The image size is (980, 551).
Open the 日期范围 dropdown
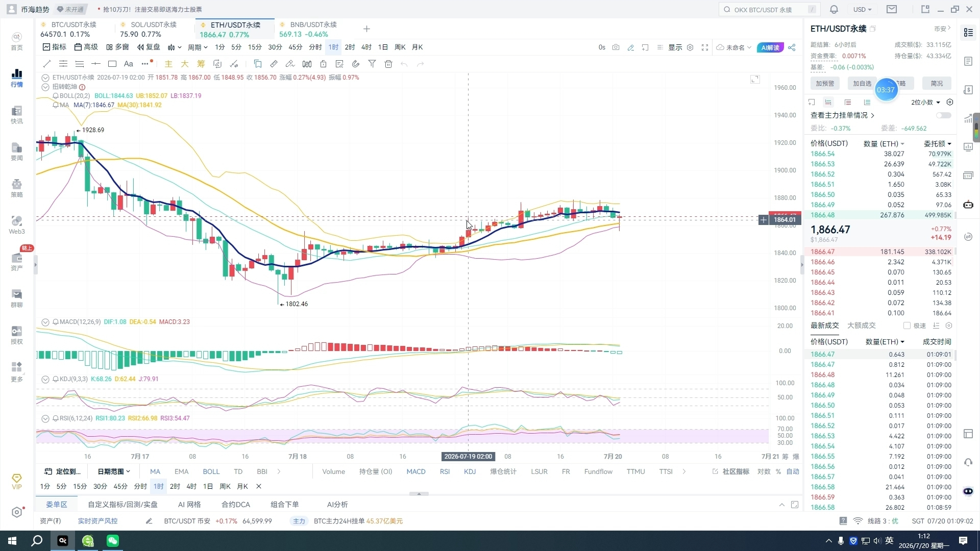click(x=114, y=471)
